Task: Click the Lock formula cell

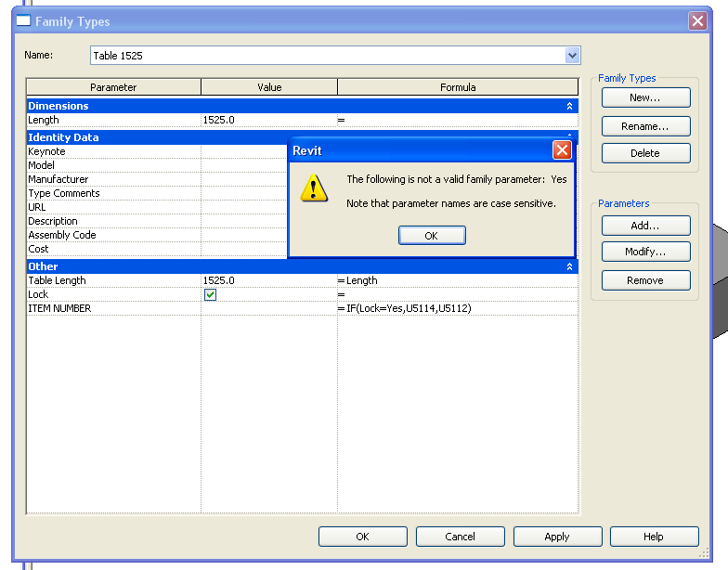Action: 458,294
